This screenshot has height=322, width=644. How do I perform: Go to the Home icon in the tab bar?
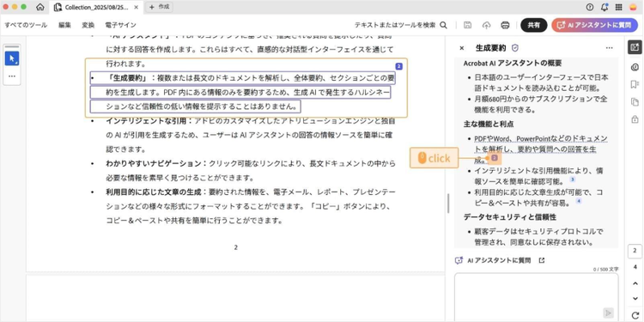39,7
